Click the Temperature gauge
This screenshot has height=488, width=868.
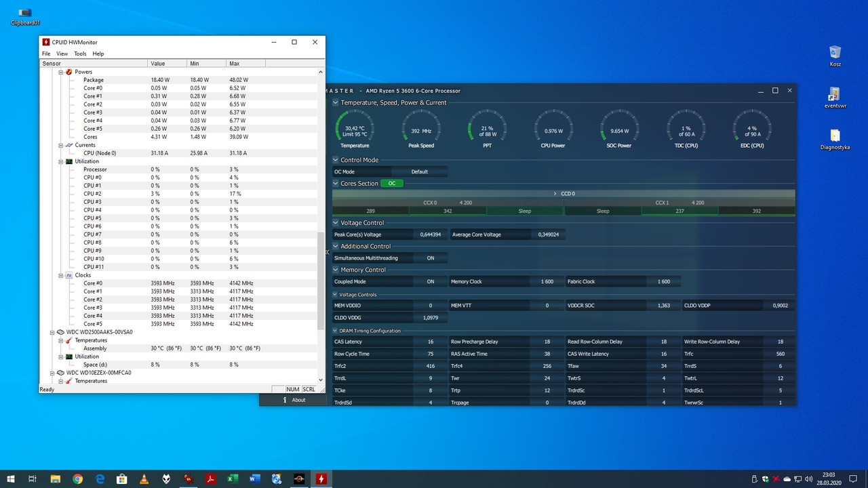[355, 129]
